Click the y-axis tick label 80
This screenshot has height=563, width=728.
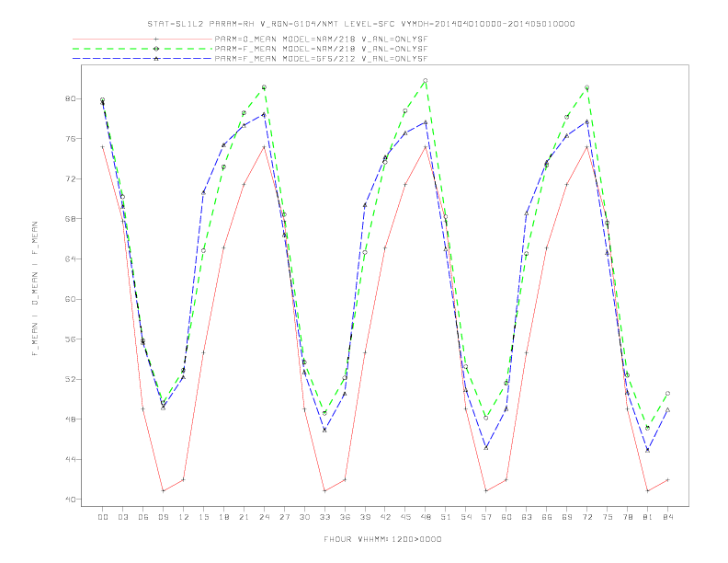(70, 99)
